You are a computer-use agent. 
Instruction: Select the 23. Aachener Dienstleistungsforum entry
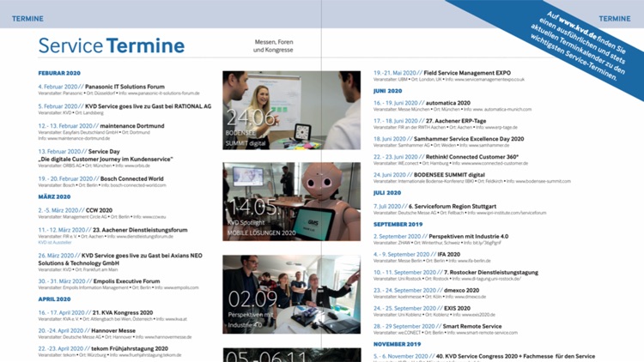pyautogui.click(x=113, y=236)
